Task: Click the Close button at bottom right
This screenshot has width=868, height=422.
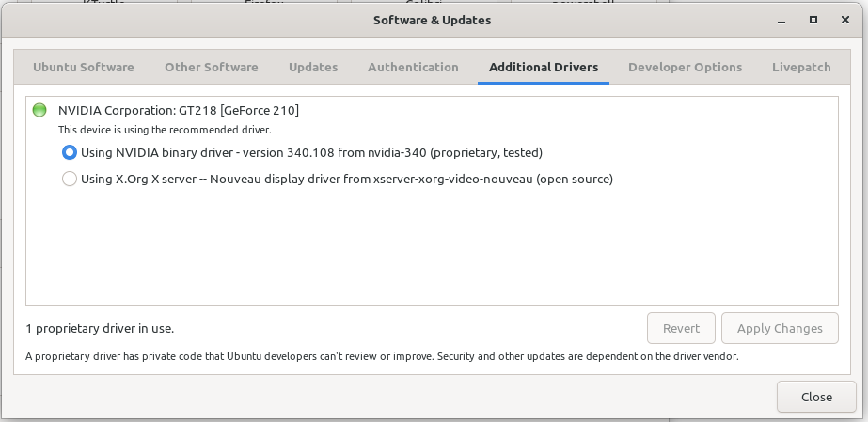Action: 815,397
